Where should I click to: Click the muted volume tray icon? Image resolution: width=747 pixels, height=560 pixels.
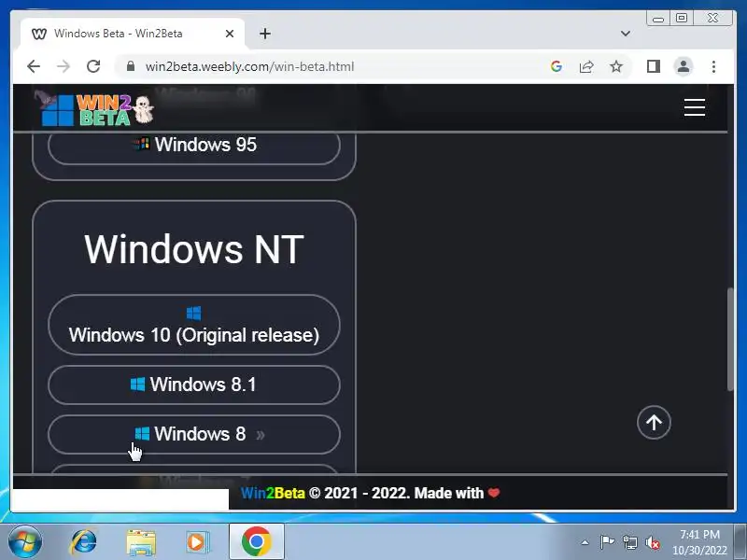(x=653, y=542)
